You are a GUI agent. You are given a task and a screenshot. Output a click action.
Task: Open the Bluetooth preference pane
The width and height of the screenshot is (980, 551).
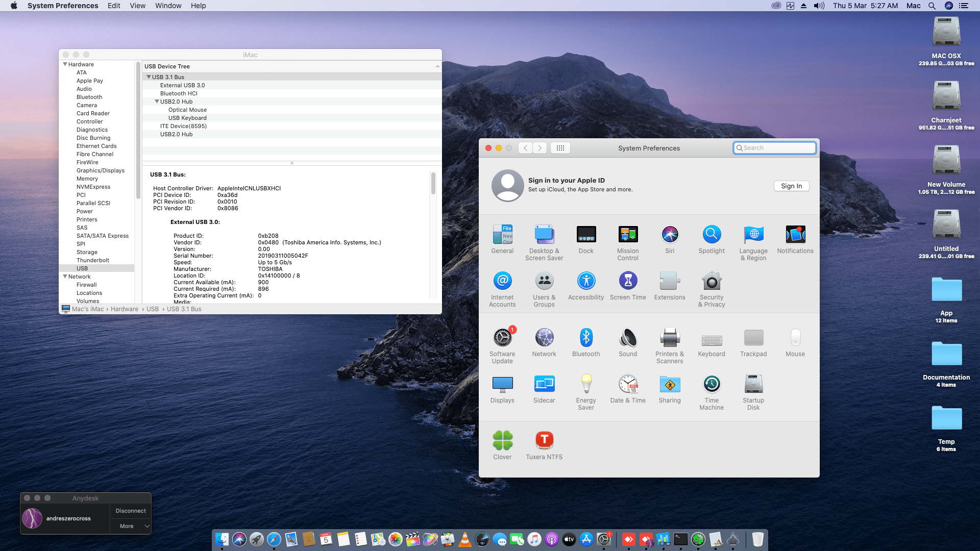coord(586,338)
